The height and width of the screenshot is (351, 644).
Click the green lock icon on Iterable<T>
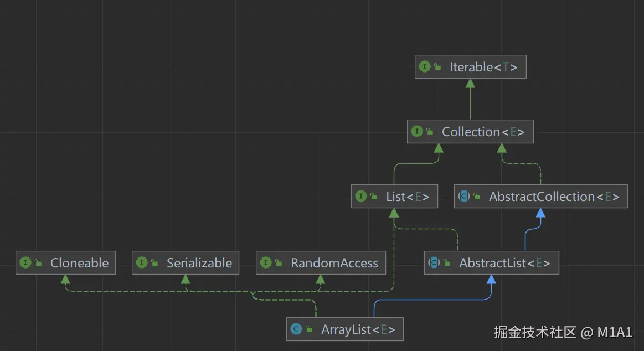(x=437, y=68)
